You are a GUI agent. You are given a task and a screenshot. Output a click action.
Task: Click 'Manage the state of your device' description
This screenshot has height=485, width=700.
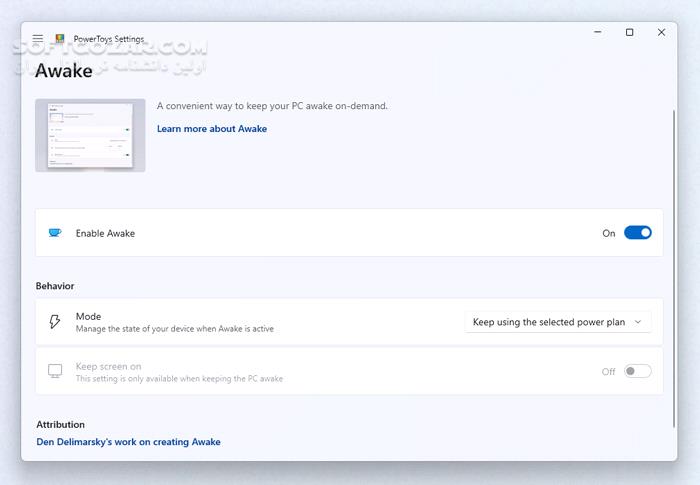click(x=175, y=329)
